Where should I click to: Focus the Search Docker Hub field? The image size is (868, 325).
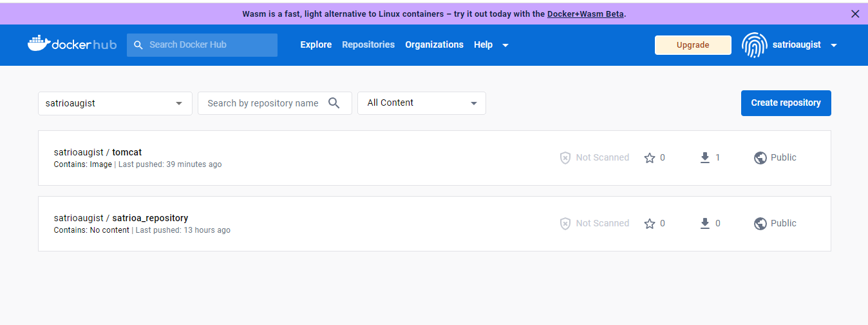point(202,45)
